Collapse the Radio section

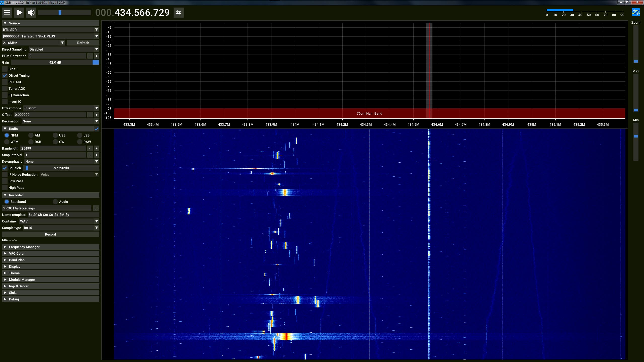48,129
